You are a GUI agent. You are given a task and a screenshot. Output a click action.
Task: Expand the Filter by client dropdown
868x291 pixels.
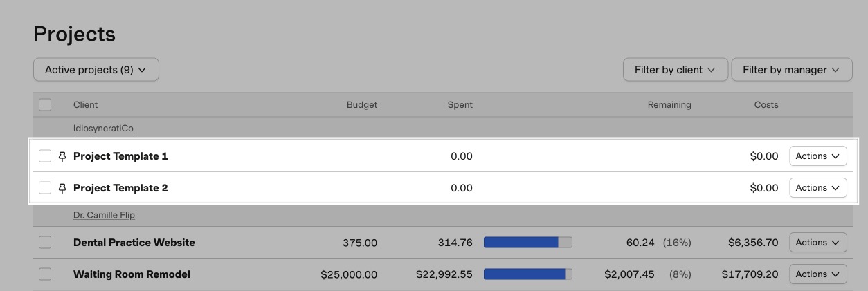tap(675, 70)
